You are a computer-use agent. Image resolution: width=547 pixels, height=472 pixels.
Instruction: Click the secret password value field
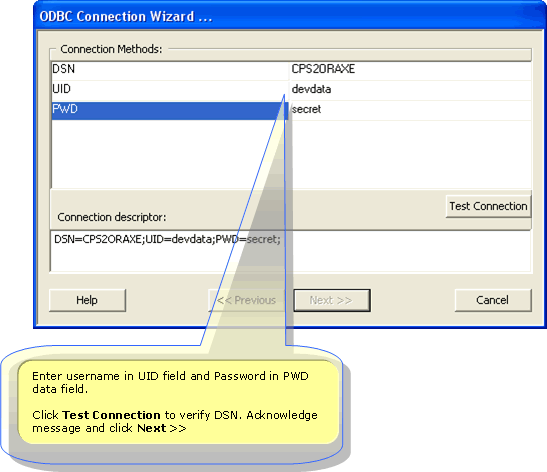[410, 110]
